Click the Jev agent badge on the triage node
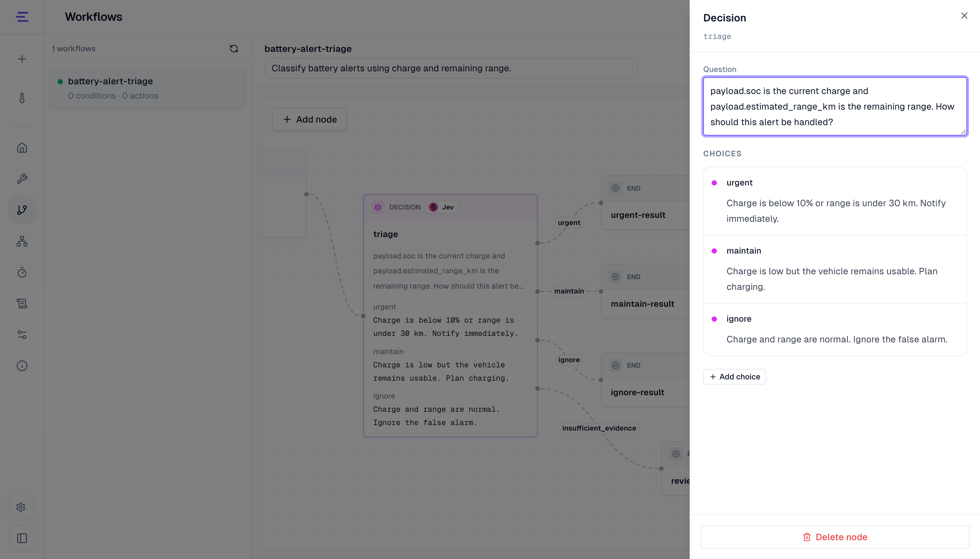 442,207
